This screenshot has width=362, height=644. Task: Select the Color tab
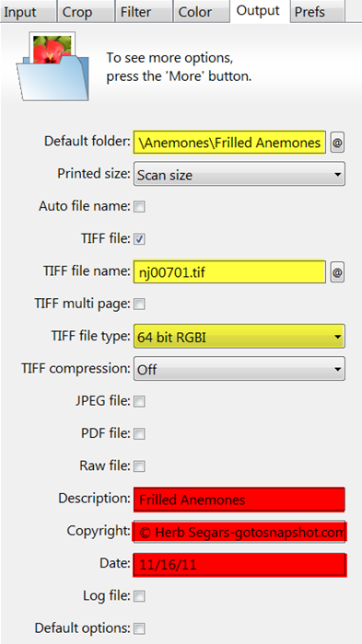tap(202, 11)
